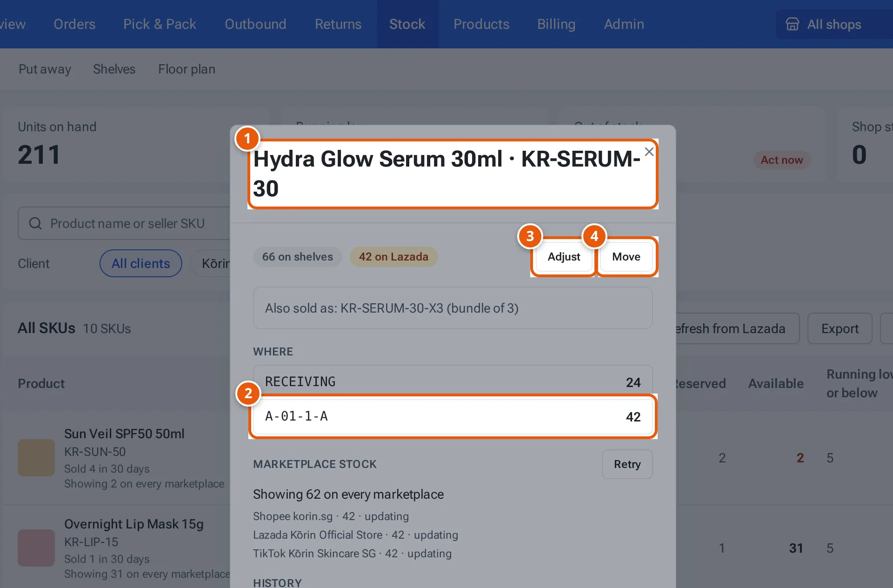Select the All clients filter chip

(140, 263)
